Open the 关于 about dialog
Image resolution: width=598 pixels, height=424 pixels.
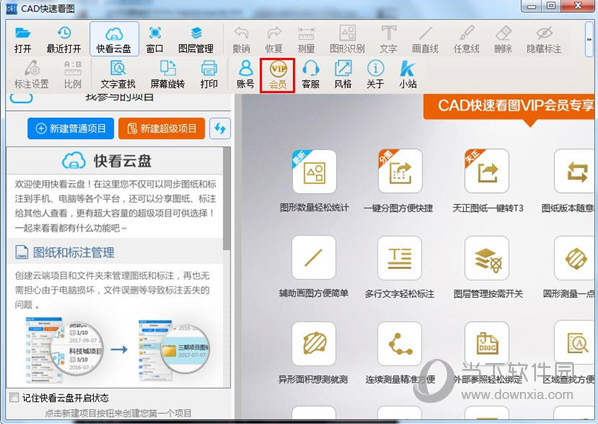pos(375,74)
